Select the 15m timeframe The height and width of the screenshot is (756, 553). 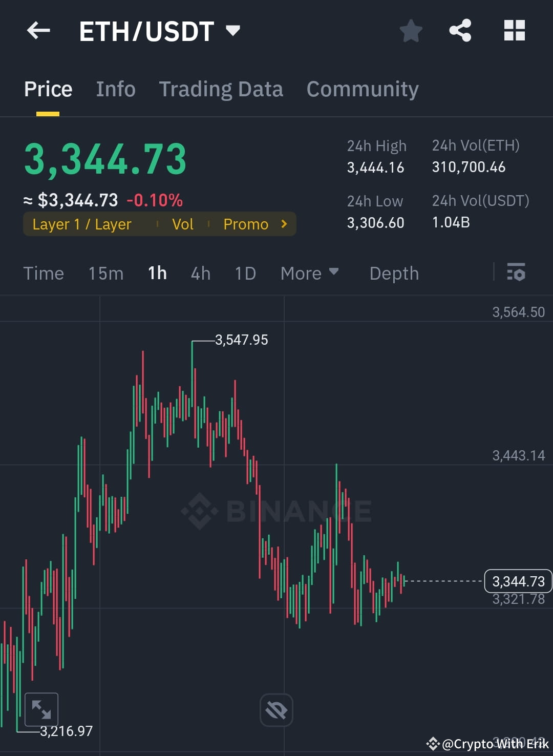coord(105,273)
